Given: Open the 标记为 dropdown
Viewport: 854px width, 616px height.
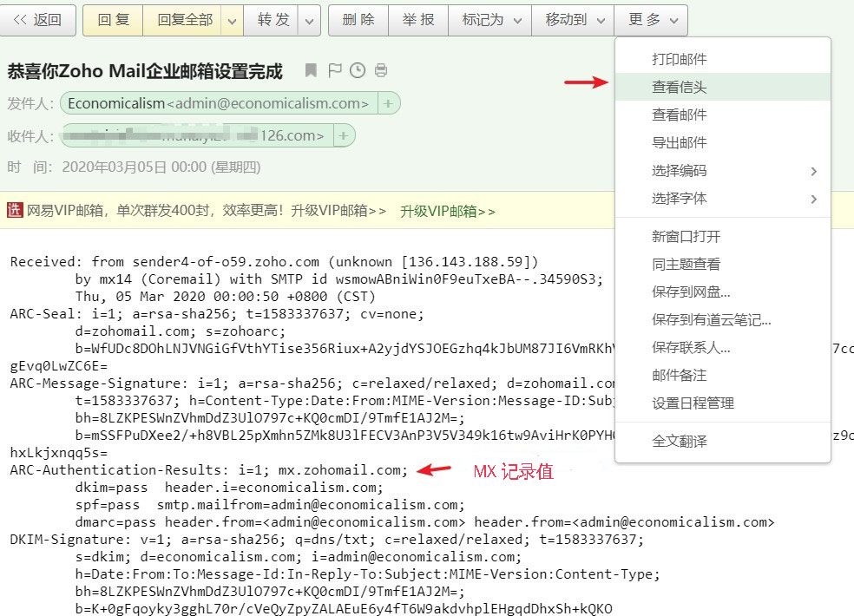Looking at the screenshot, I should 489,20.
